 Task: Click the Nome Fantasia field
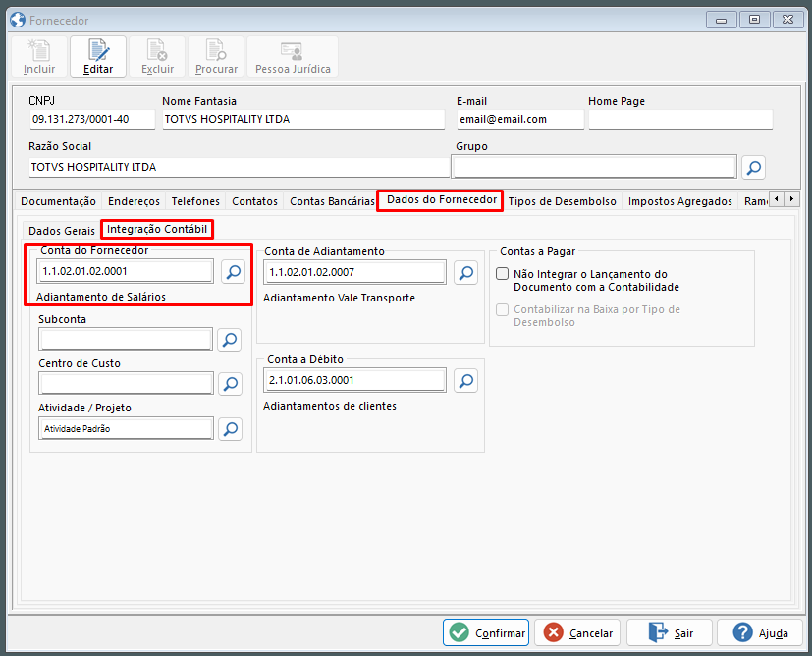[303, 119]
